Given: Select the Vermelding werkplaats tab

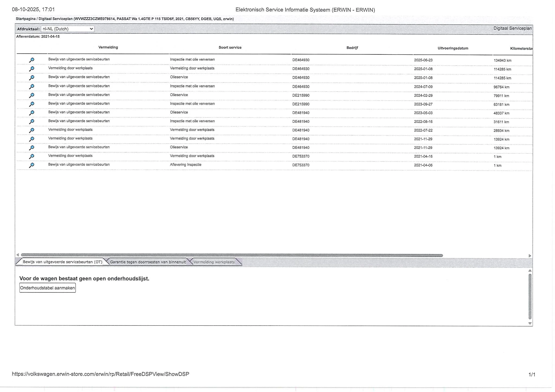Looking at the screenshot, I should (214, 262).
